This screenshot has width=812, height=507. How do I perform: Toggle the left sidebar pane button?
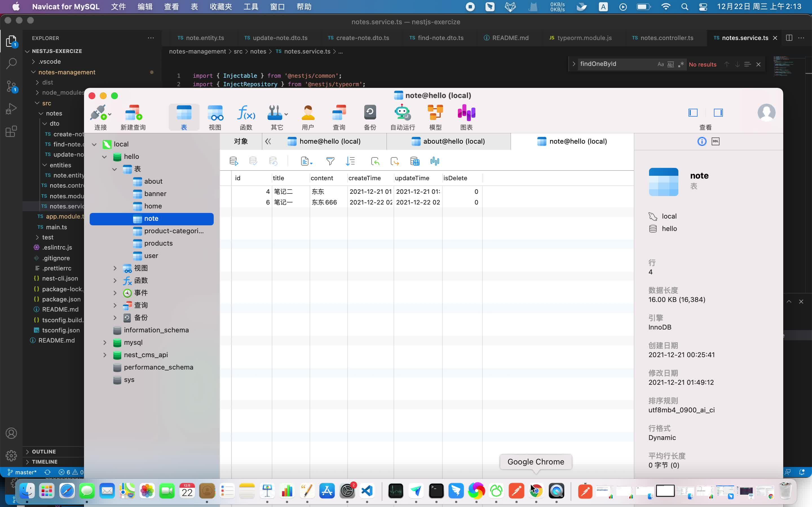[x=693, y=113]
